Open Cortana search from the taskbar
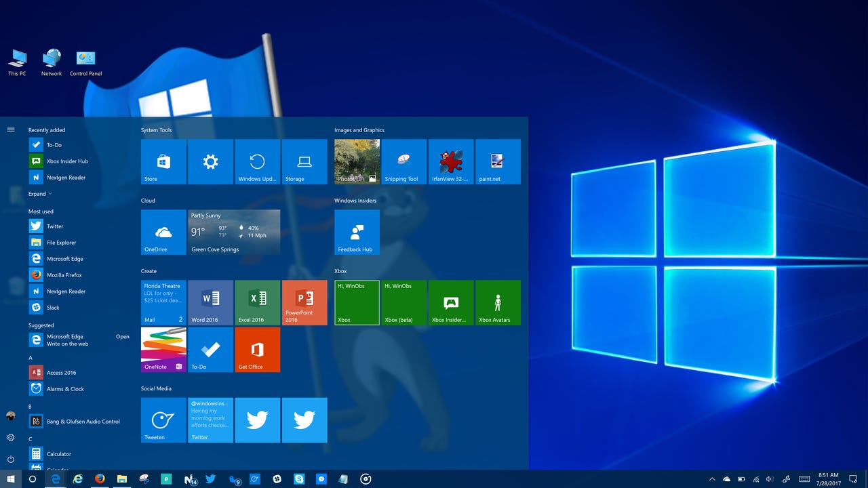Image resolution: width=868 pixels, height=488 pixels. point(31,479)
